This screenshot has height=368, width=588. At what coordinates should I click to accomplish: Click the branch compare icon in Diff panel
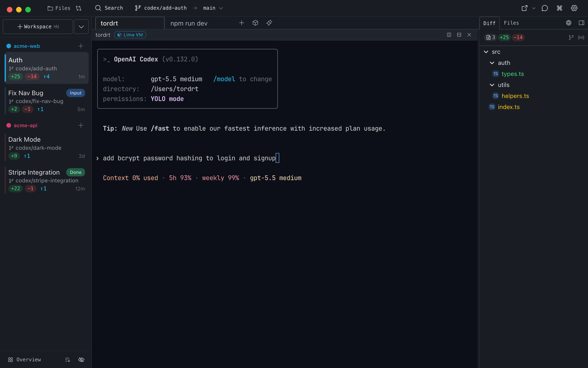[x=571, y=38]
